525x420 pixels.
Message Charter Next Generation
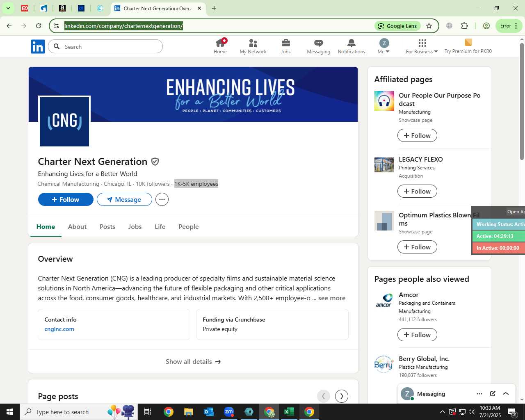(124, 199)
